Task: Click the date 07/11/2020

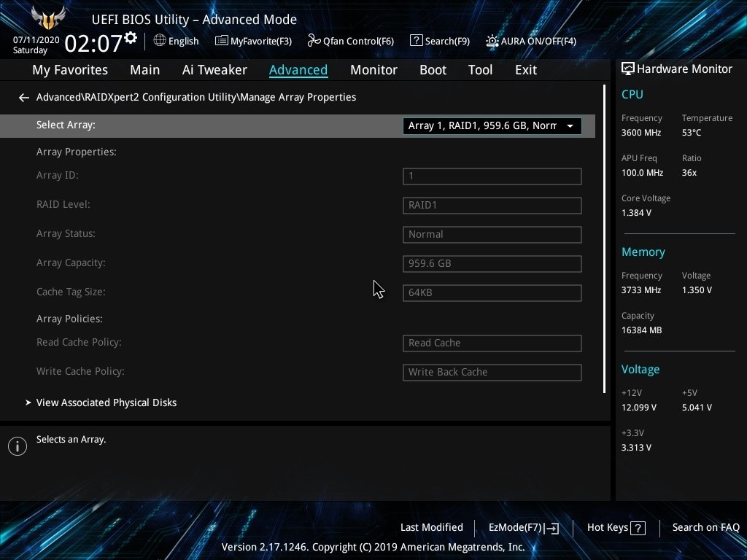Action: click(x=36, y=40)
